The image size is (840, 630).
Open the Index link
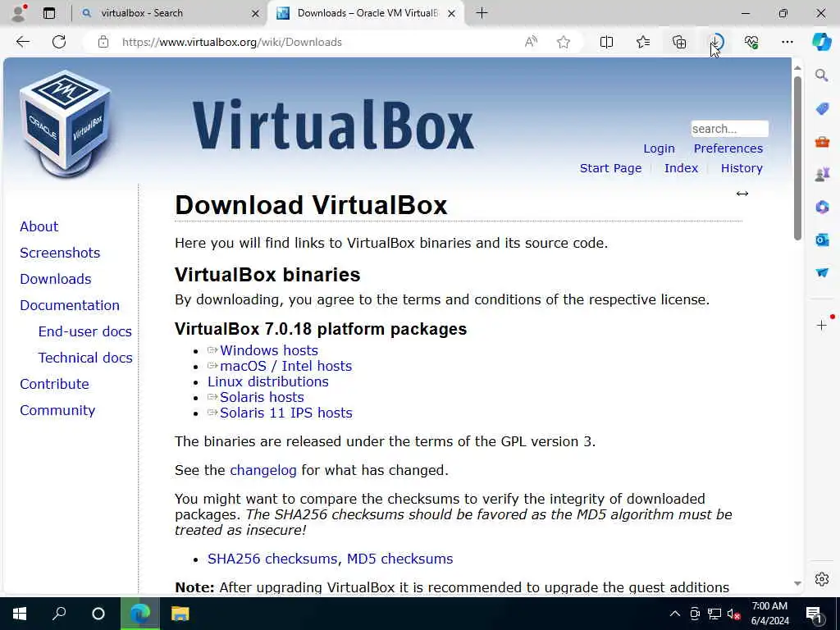681,168
